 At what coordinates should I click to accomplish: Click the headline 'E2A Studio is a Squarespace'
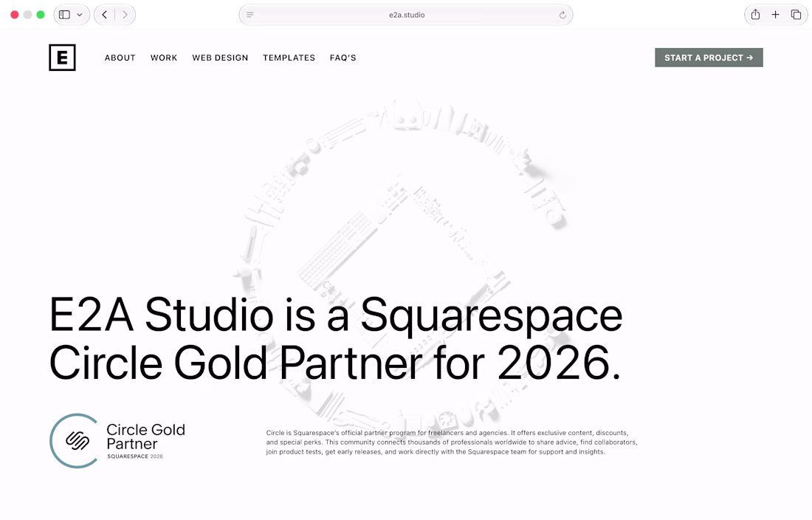click(x=336, y=315)
